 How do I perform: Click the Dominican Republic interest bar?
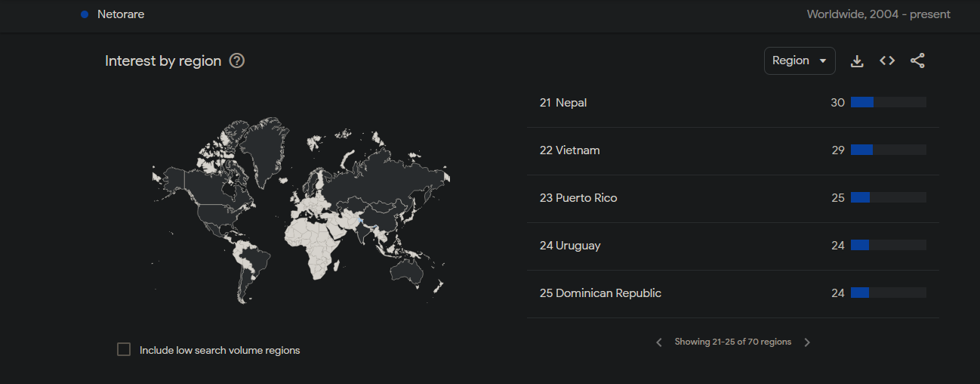point(889,293)
